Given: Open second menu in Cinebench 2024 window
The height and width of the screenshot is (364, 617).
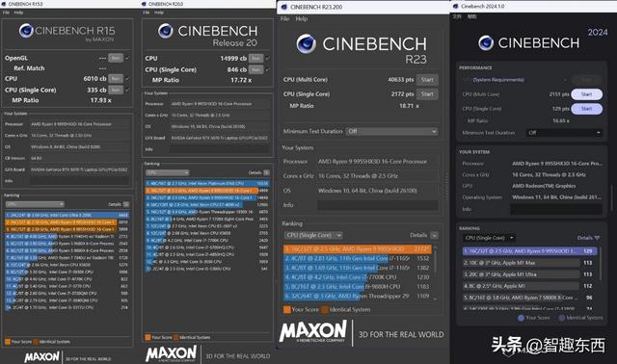Looking at the screenshot, I should point(471,16).
